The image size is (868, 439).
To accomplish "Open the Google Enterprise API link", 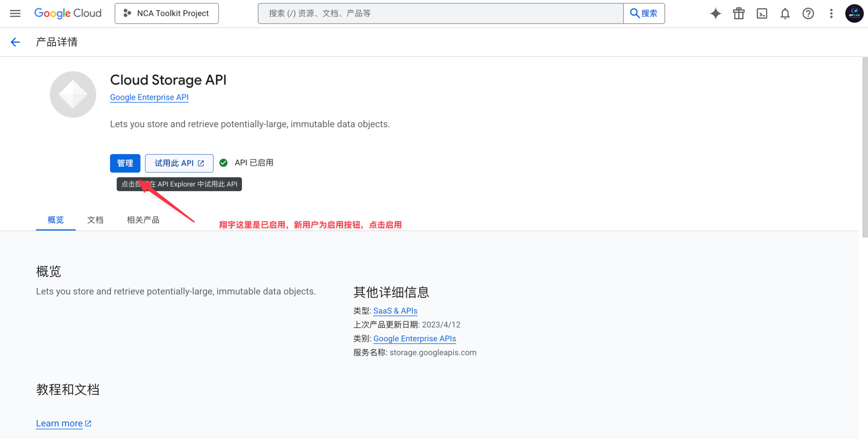I will (x=149, y=97).
